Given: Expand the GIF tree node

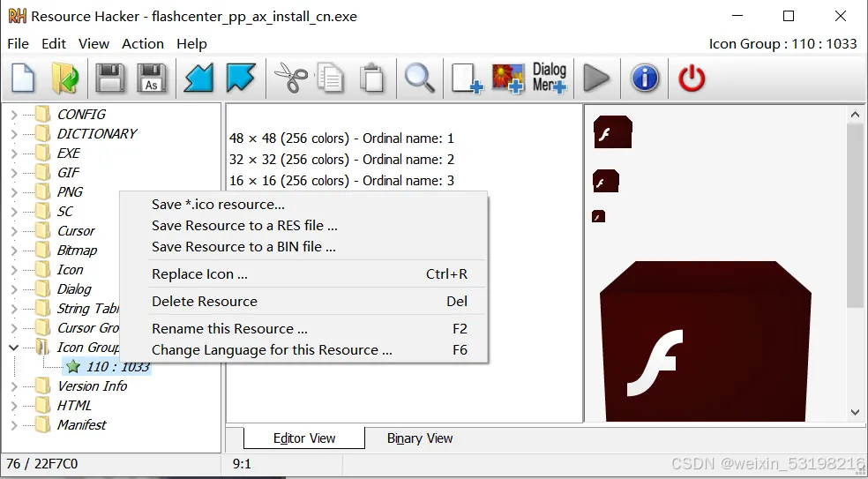Looking at the screenshot, I should click(14, 173).
